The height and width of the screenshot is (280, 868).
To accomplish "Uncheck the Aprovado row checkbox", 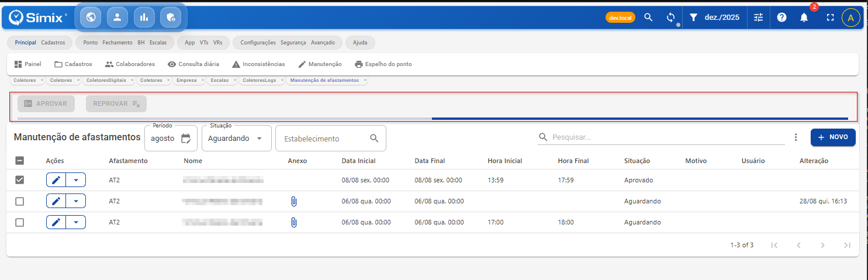I will click(x=19, y=180).
